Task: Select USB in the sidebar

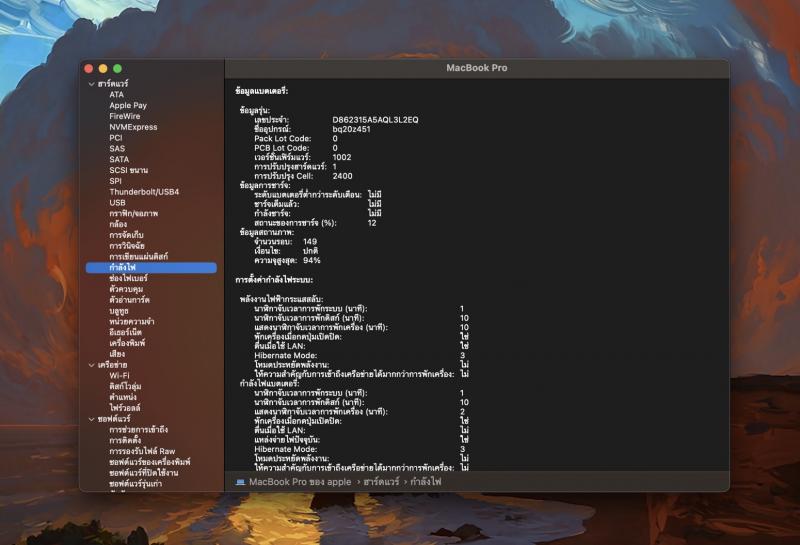Action: pyautogui.click(x=117, y=203)
